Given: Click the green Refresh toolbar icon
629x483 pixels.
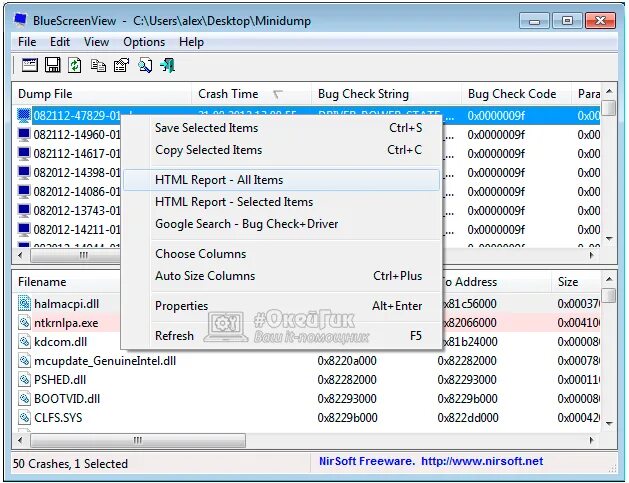Looking at the screenshot, I should 75,65.
